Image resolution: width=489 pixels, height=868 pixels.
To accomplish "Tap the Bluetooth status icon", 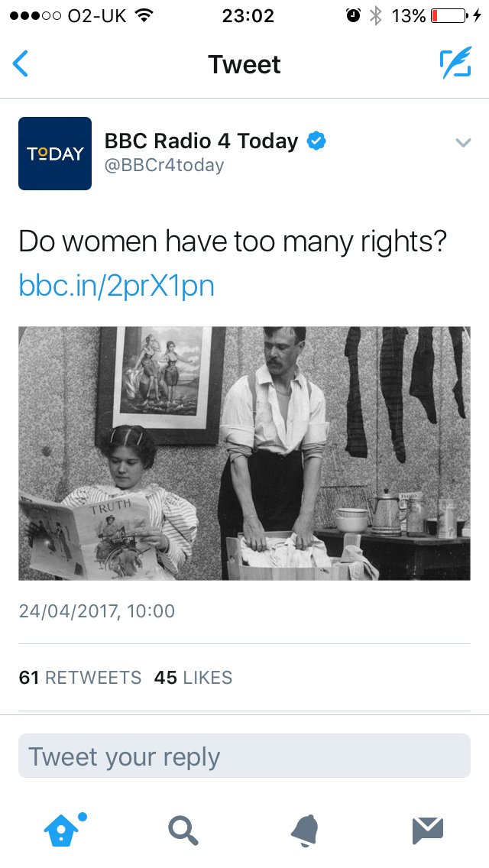I will click(375, 15).
